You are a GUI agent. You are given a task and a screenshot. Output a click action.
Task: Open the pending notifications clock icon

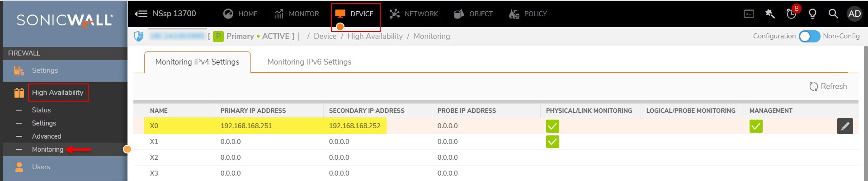[791, 14]
